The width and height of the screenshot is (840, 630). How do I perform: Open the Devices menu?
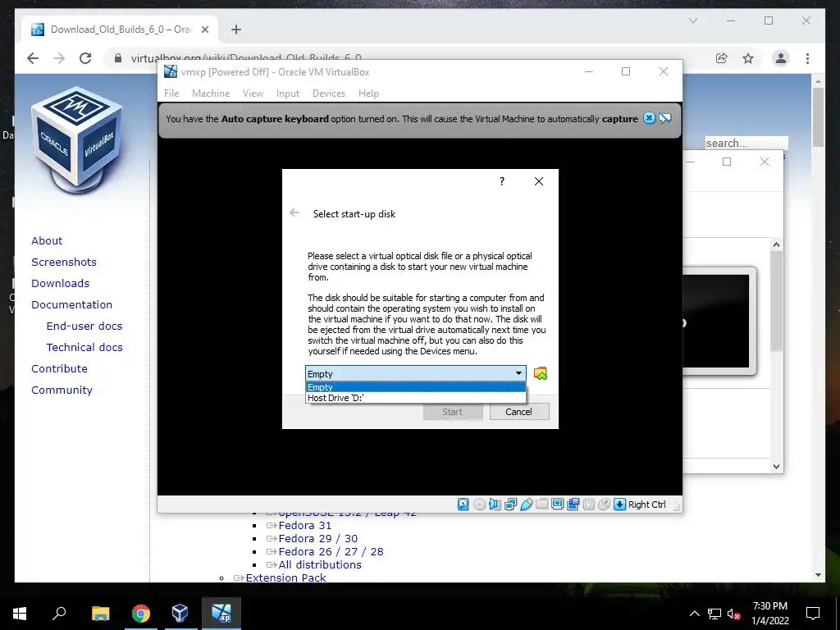coord(329,94)
